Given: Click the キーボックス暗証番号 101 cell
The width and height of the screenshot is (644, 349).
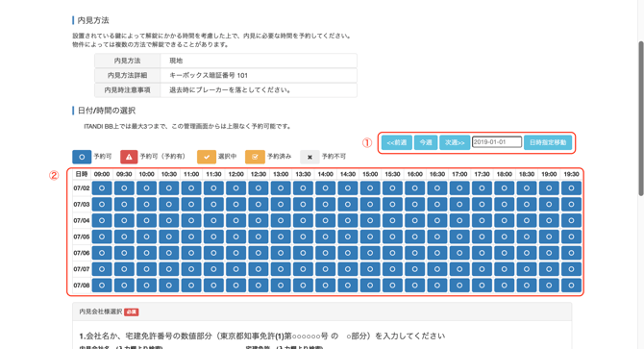Looking at the screenshot, I should coord(259,76).
